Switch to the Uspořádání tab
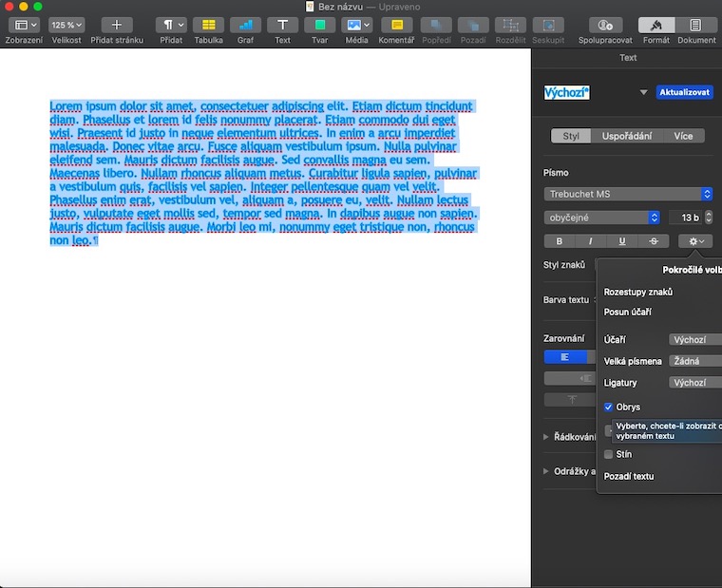This screenshot has width=722, height=588. click(626, 136)
